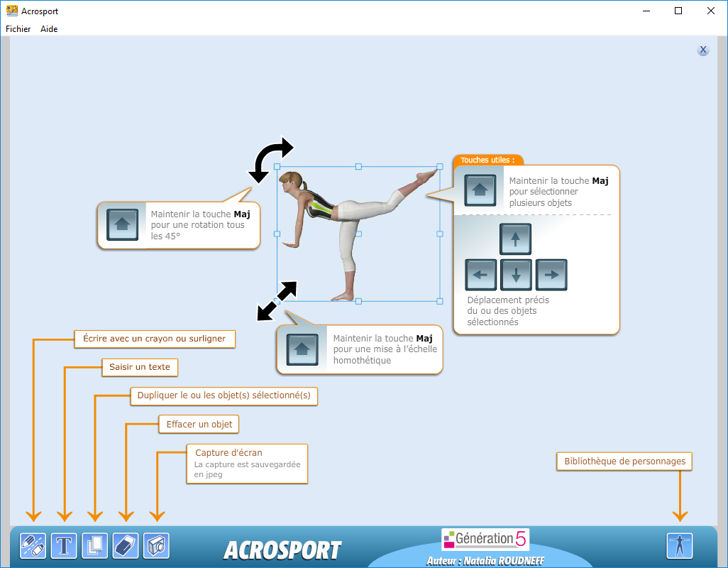Click the Maj key in the Touches utiles panel
Screen dimensions: 728x568
[480, 190]
